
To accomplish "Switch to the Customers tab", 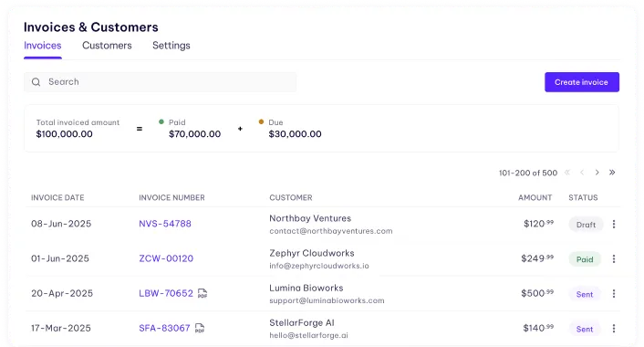I will pos(107,46).
